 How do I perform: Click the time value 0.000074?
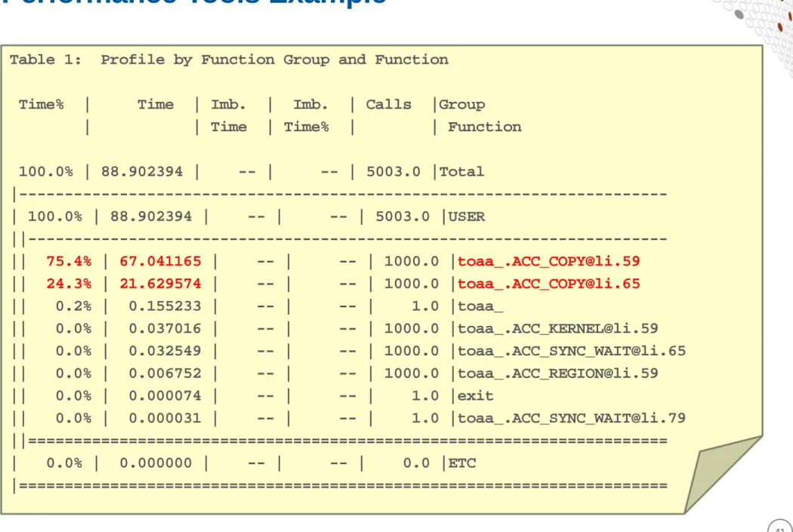[165, 395]
